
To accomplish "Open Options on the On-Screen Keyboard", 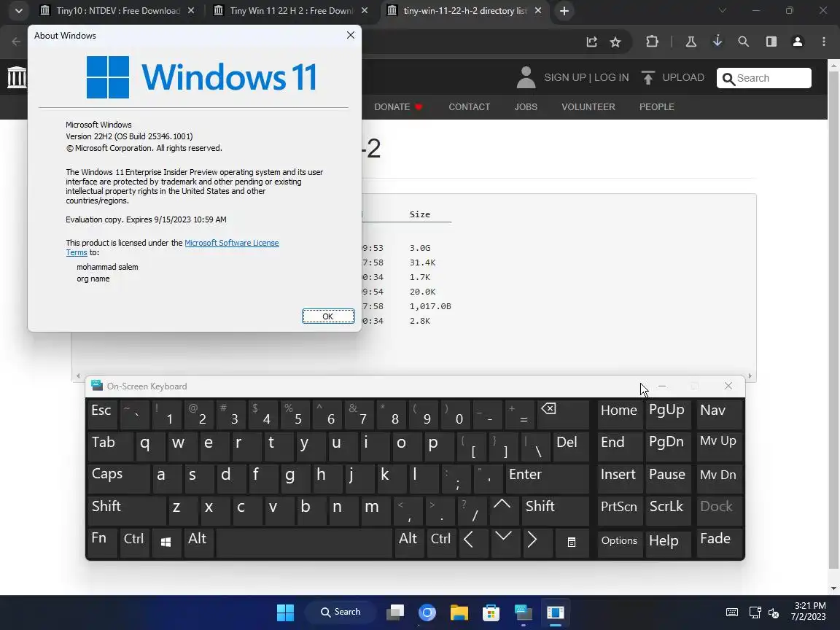I will coord(619,542).
